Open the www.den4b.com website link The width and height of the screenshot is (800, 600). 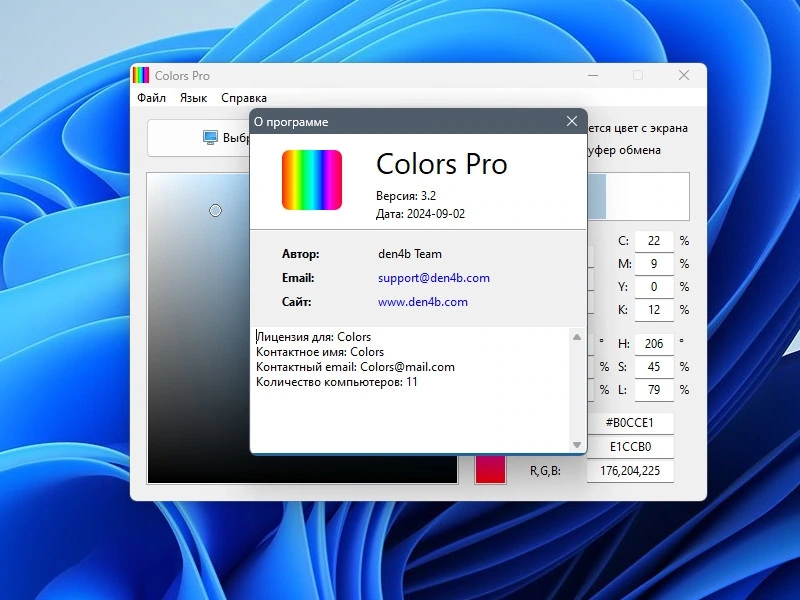click(x=422, y=302)
